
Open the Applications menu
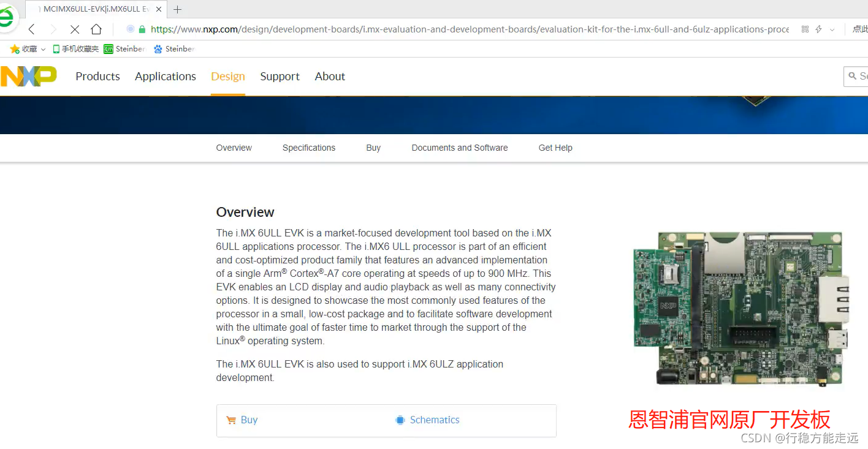tap(166, 77)
